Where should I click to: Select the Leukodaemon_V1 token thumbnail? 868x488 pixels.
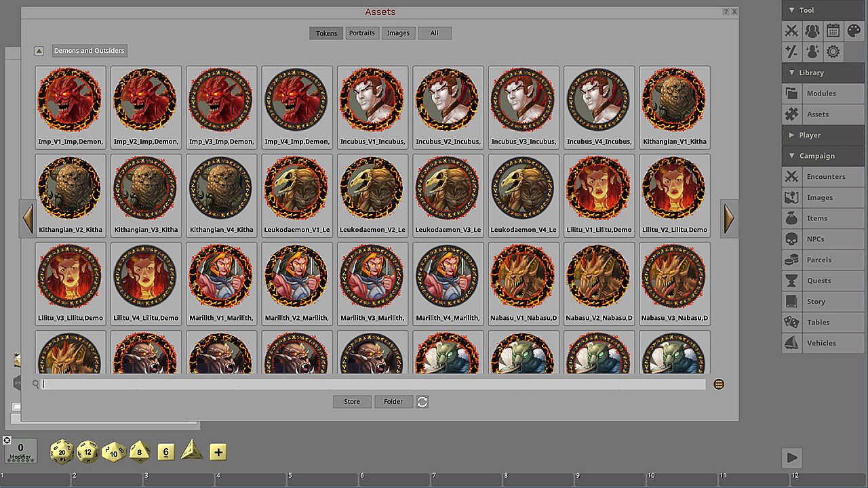(296, 195)
